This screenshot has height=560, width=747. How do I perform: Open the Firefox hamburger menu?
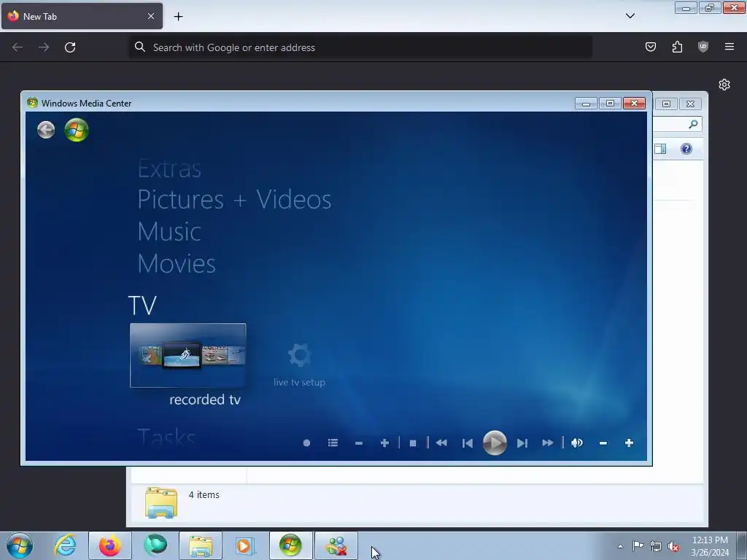point(729,47)
